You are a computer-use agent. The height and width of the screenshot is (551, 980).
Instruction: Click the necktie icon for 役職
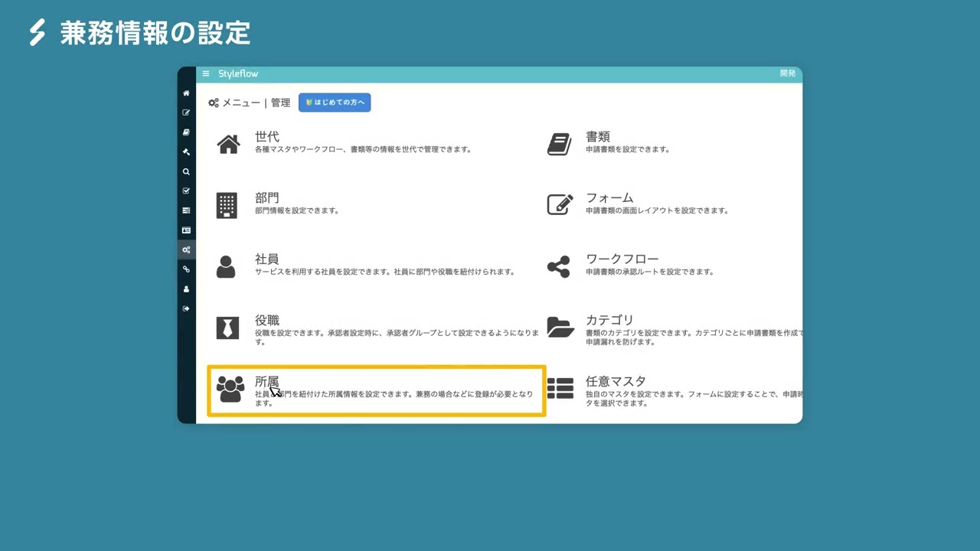coord(227,328)
